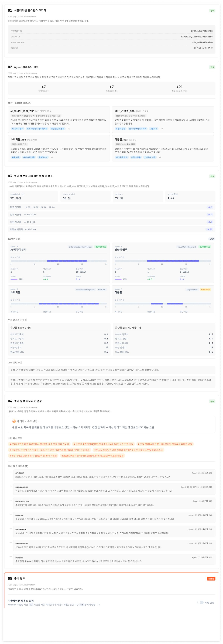Viewport: 223px width, 644px height.
Task: Click the 47명 agent count badge
Action: (x=211, y=239)
